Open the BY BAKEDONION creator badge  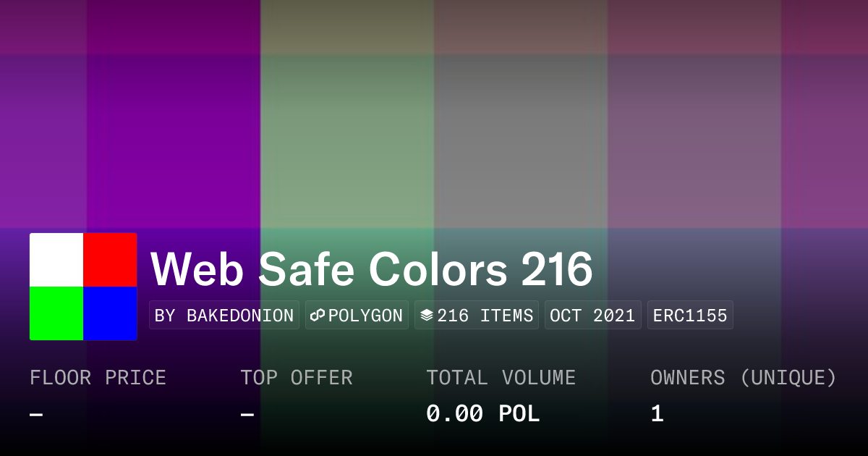click(x=224, y=316)
